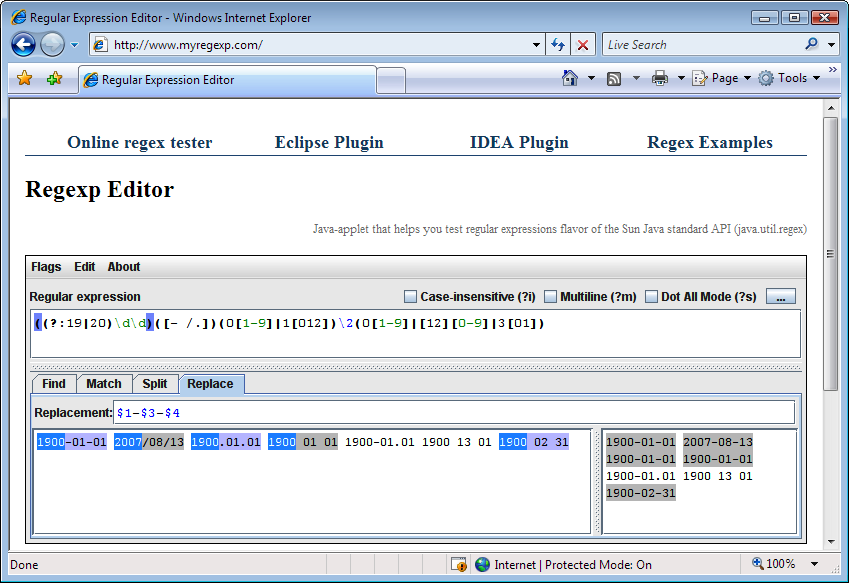Screen dimensions: 849x583
Task: Expand the Feeds dropdown arrow
Action: (636, 78)
